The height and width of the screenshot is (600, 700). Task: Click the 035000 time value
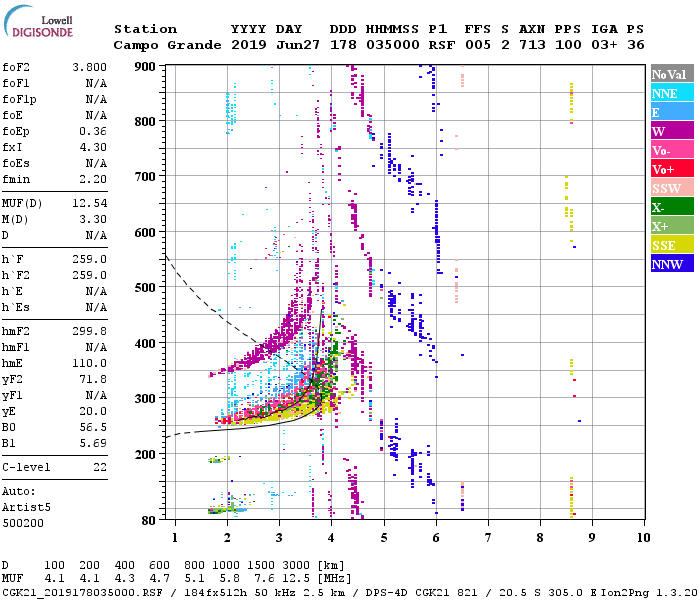392,45
